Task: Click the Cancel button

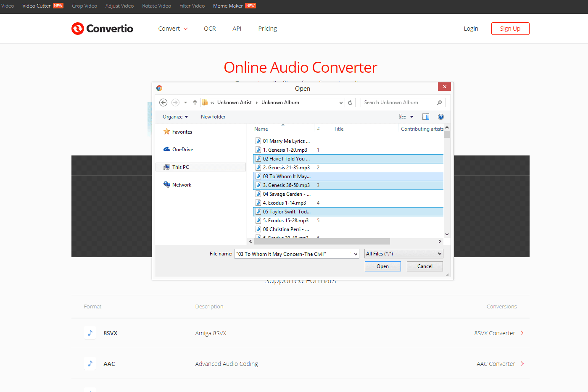Action: [x=425, y=266]
